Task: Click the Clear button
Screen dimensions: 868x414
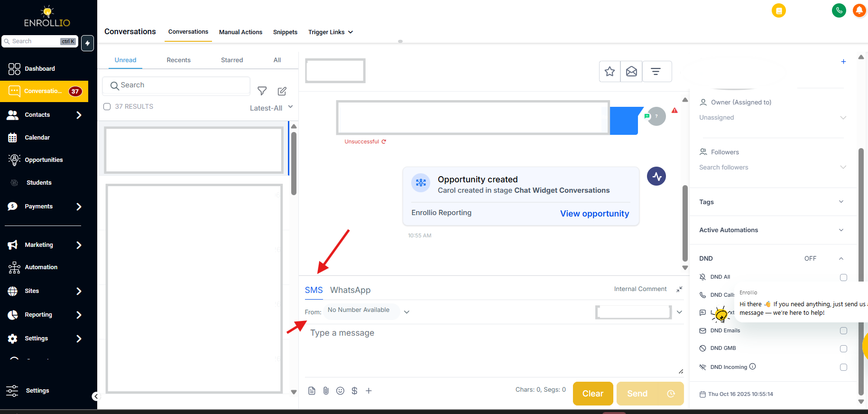Action: click(x=593, y=394)
